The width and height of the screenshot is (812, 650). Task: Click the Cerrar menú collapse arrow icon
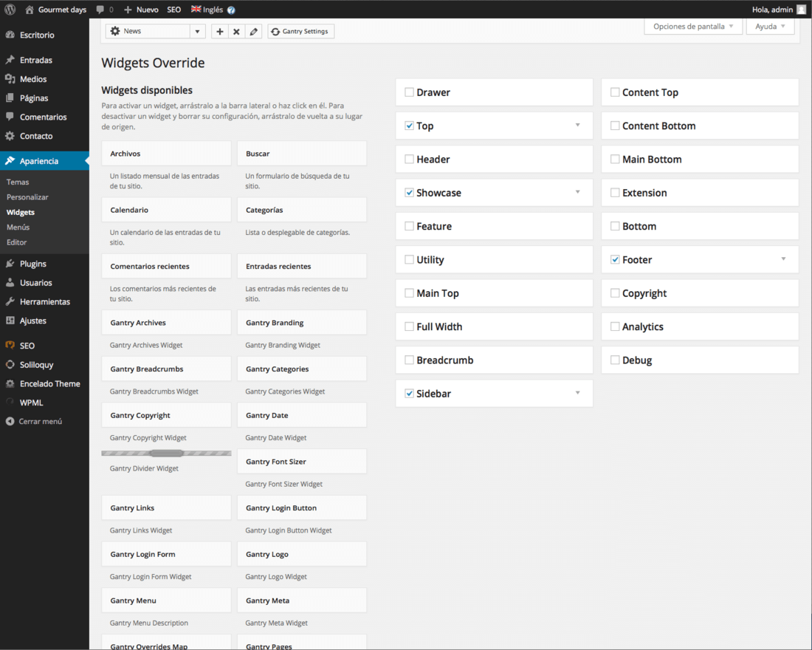click(10, 422)
